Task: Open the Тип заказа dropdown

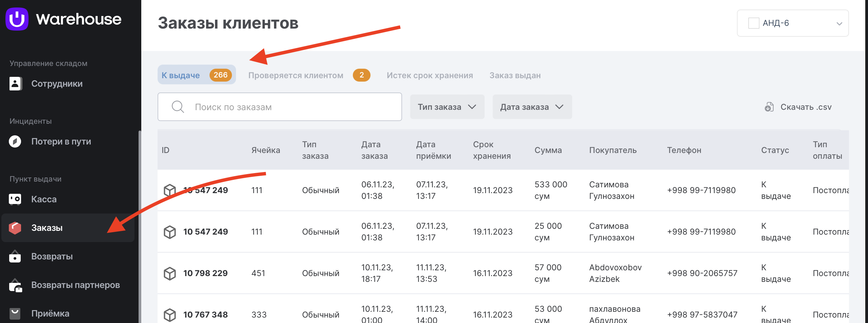Action: tap(447, 107)
